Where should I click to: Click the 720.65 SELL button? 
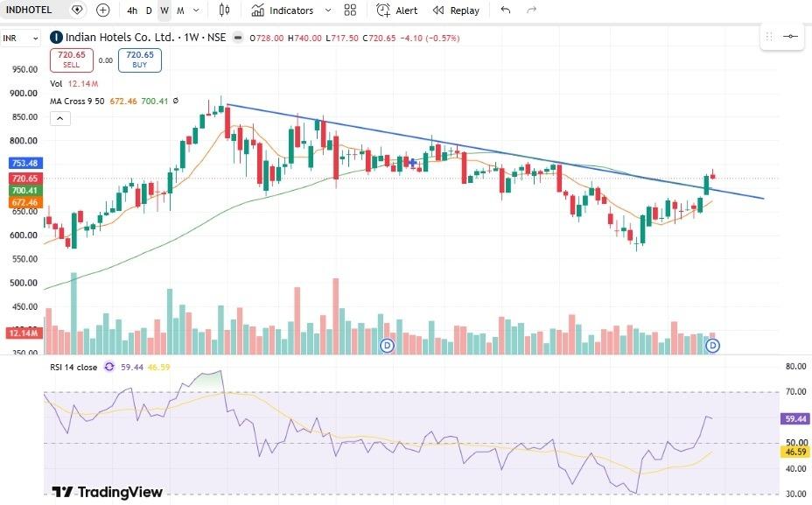click(72, 60)
